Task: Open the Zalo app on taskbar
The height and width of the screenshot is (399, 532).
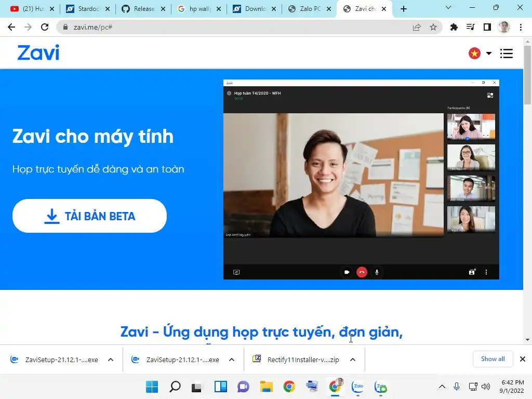Action: [358, 387]
